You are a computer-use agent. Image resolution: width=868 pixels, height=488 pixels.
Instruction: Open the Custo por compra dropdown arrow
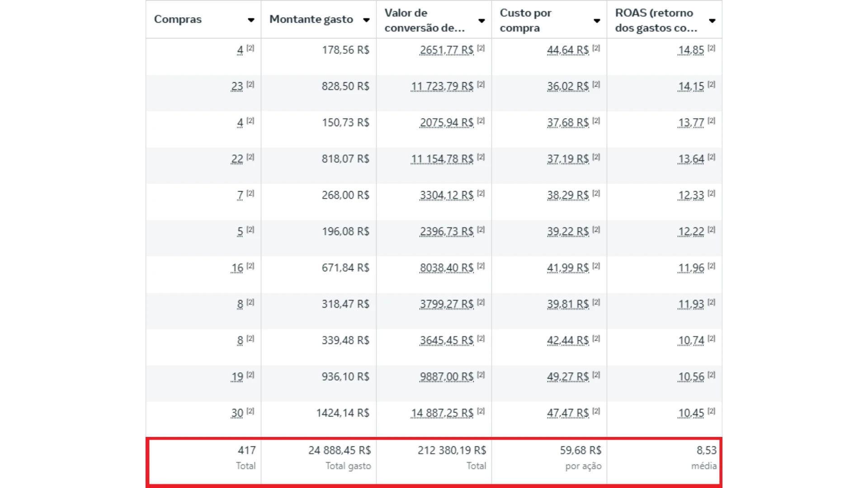597,21
